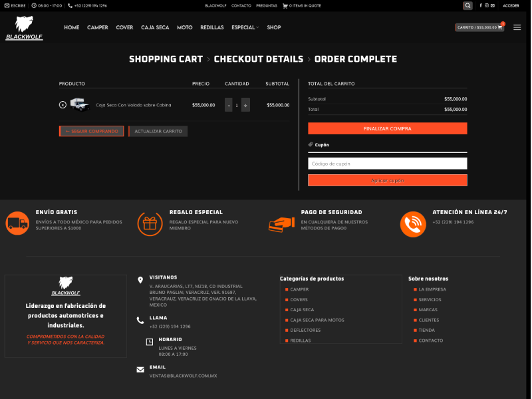The image size is (532, 399).
Task: Click the quantity field showing 1
Action: point(237,105)
